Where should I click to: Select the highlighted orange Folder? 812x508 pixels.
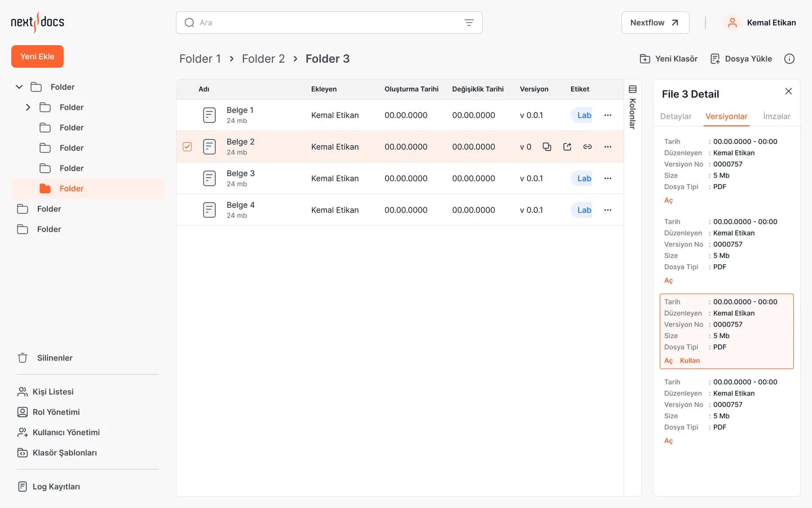click(89, 189)
